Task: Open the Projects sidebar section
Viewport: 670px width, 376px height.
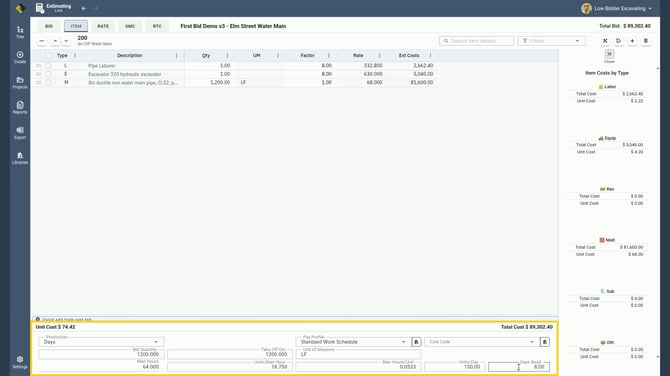Action: coord(20,82)
